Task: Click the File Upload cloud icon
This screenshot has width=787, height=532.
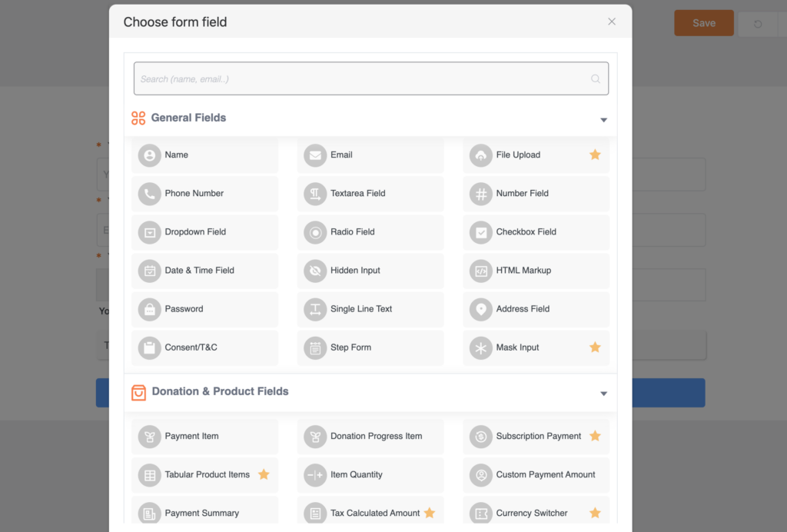Action: [481, 155]
